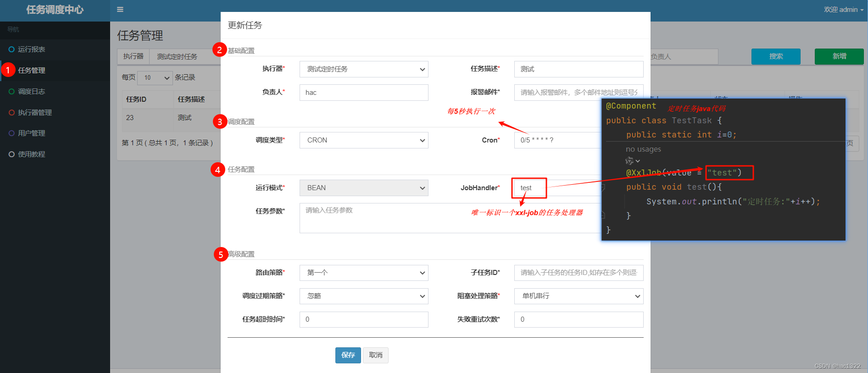Click the 子任务ID input field
The width and height of the screenshot is (868, 373).
tap(579, 273)
